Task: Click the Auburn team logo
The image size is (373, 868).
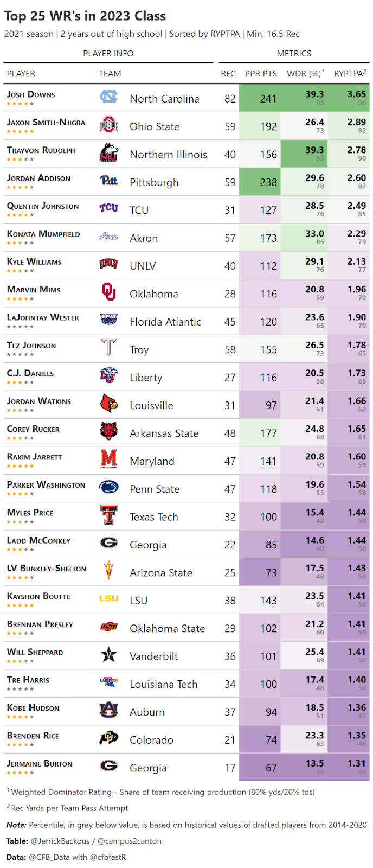Action: coord(108,711)
